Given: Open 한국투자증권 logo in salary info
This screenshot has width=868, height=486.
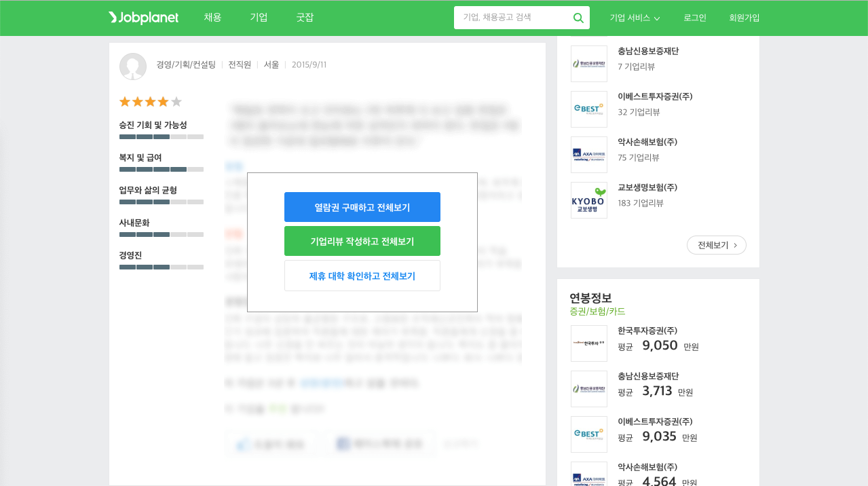Looking at the screenshot, I should [589, 343].
